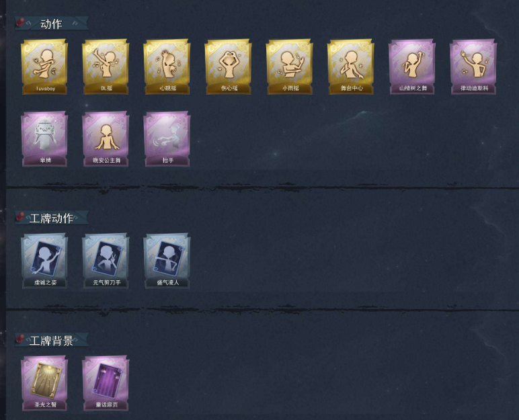519x420 pixels.
Task: Click the 动作 section header
Action: tap(52, 24)
